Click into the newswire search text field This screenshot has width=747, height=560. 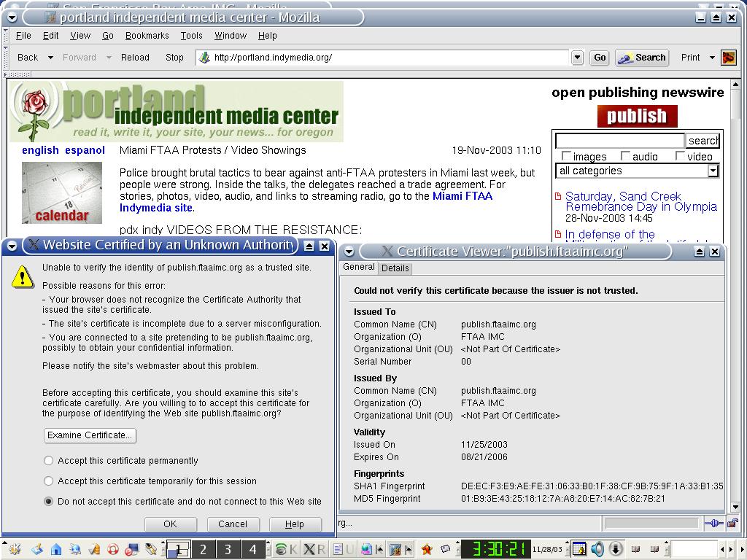pos(619,141)
